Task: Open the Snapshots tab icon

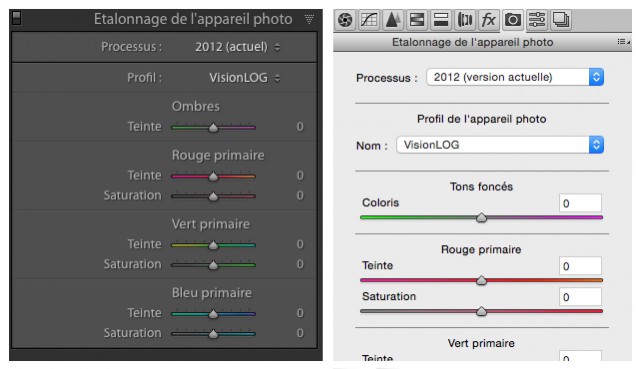Action: coord(561,20)
